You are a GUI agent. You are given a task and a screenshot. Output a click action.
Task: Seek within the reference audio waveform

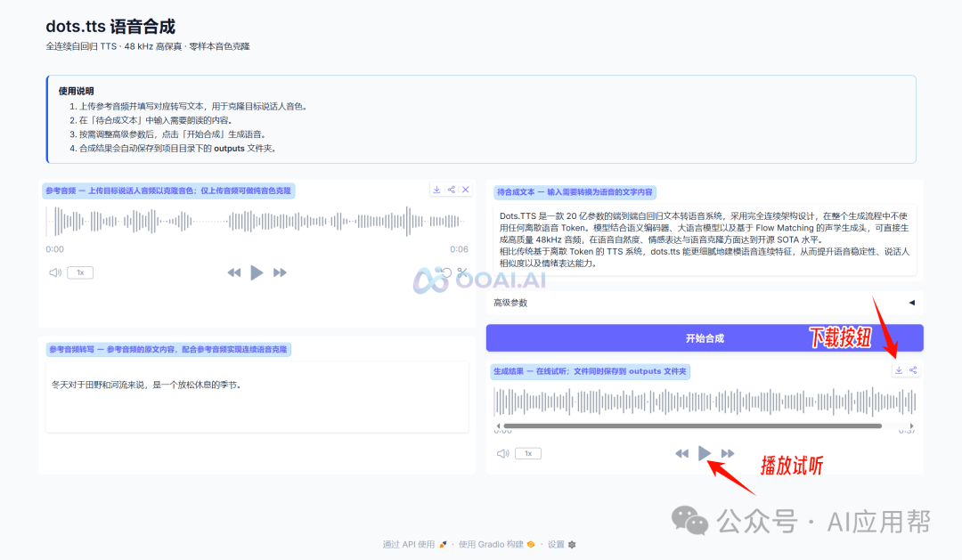pos(257,222)
